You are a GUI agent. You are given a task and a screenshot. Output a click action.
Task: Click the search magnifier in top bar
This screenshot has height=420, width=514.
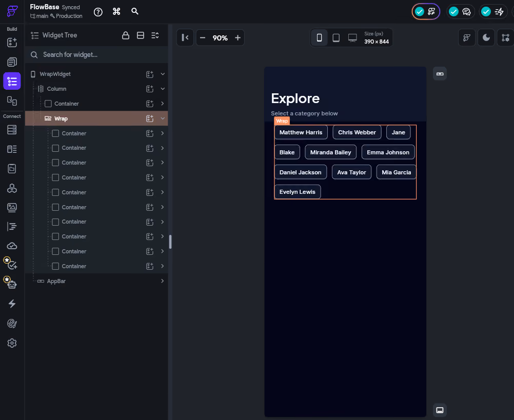135,11
